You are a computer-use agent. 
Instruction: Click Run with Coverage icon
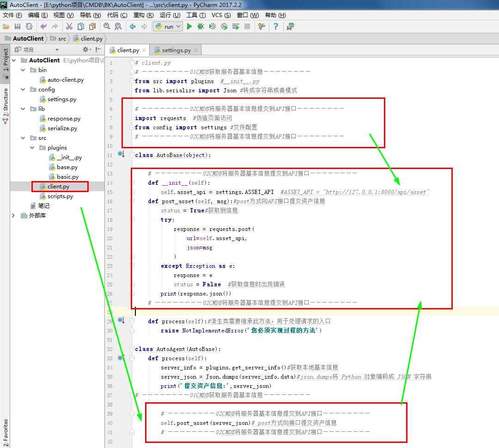(212, 27)
